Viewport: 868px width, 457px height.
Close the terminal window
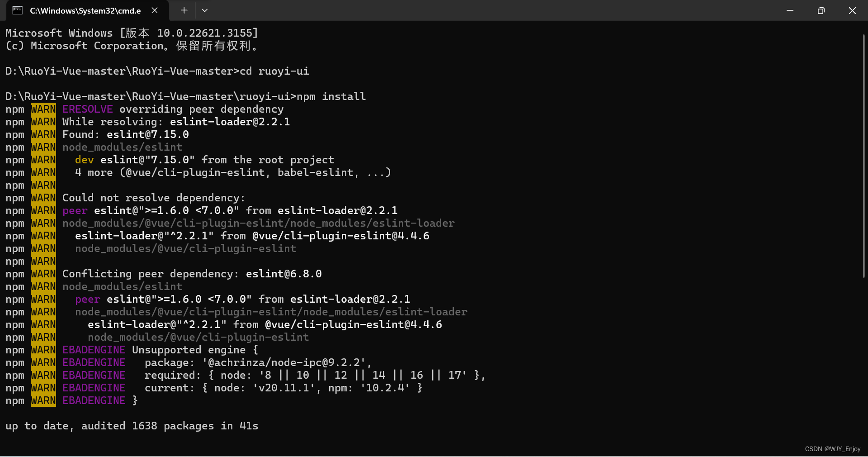(852, 10)
